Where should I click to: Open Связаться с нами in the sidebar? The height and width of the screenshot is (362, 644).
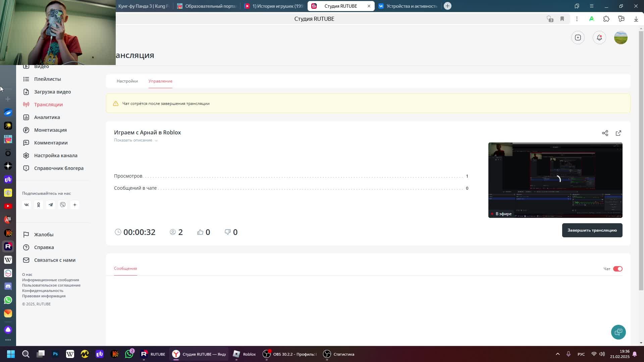55,260
